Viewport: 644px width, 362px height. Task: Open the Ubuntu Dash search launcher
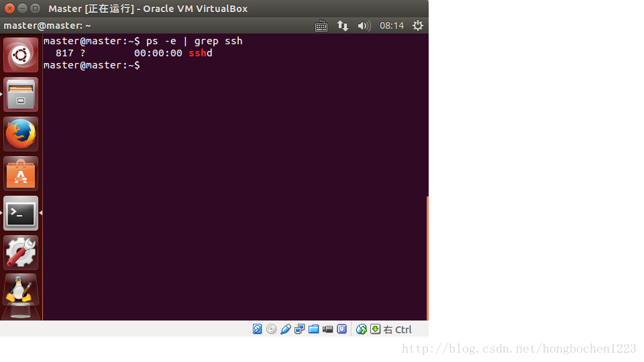21,55
